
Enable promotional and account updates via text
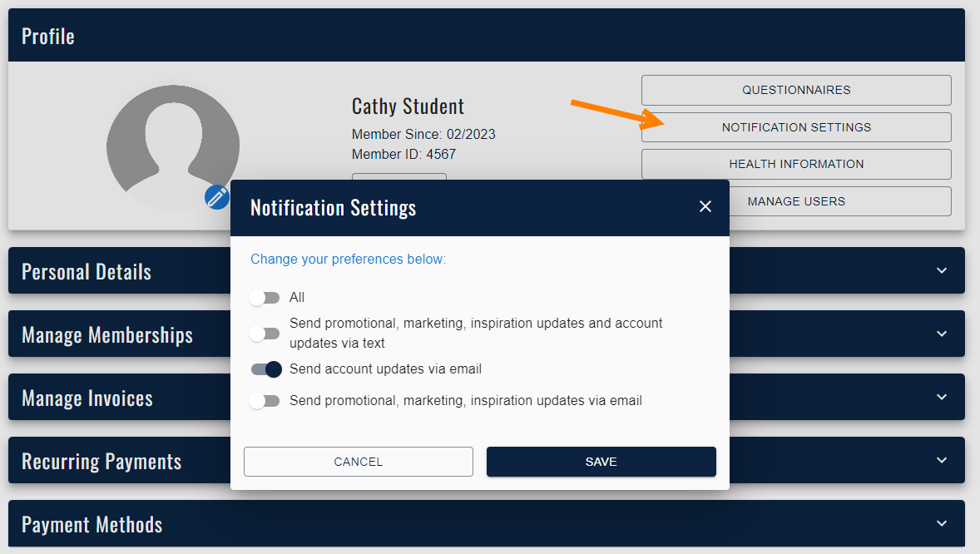click(x=265, y=334)
